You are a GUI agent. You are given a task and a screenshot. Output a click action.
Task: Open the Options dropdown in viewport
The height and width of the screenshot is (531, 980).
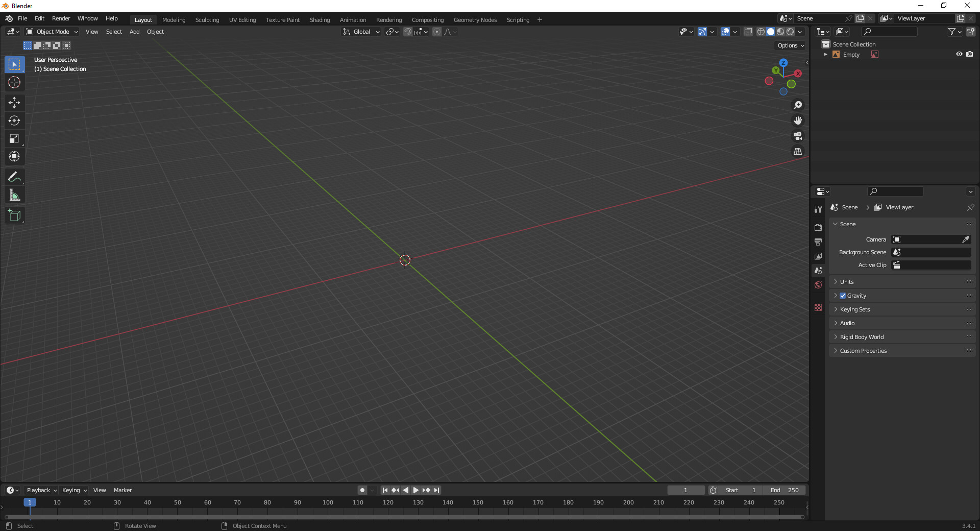[x=791, y=45]
